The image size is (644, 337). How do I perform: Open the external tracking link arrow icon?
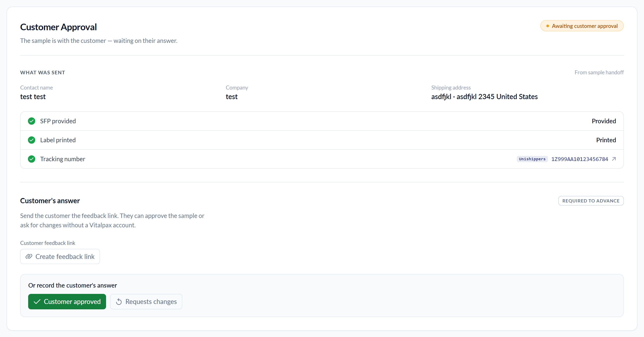(x=614, y=159)
